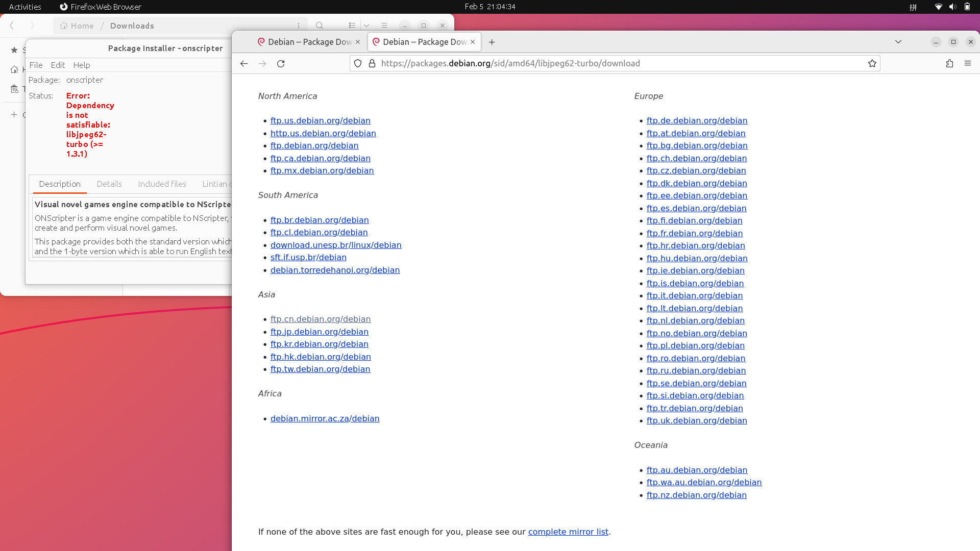Viewport: 980px width, 551px height.
Task: Open ftp.jp.debian.org/debian mirror link
Action: click(x=320, y=332)
